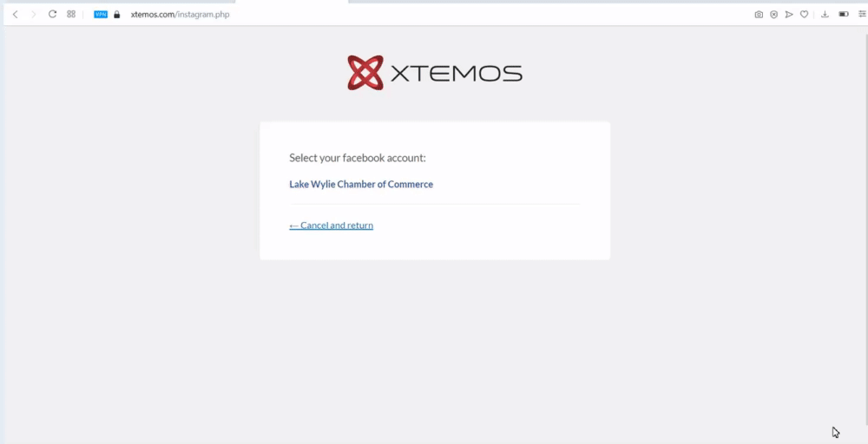Image resolution: width=868 pixels, height=444 pixels.
Task: Open the ad blocker shield icon
Action: click(774, 15)
